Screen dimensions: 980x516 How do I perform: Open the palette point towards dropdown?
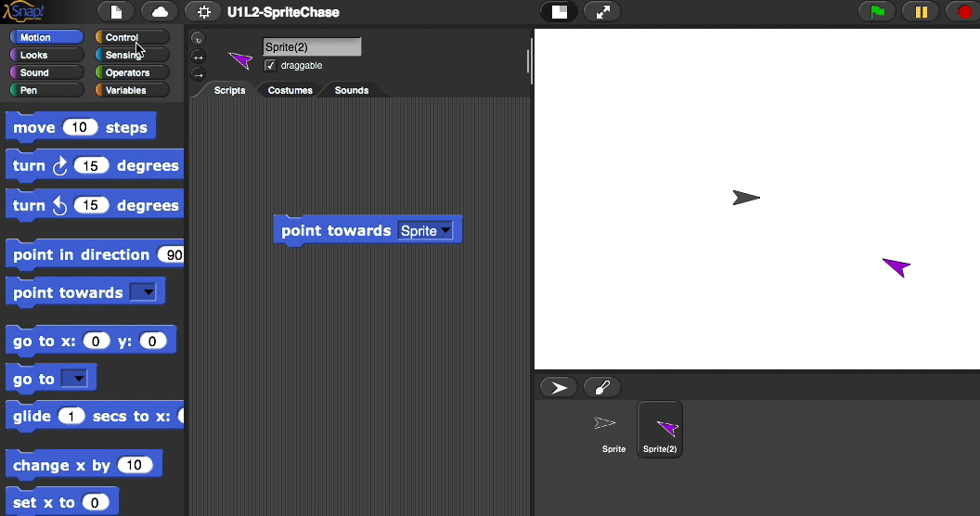[x=143, y=292]
